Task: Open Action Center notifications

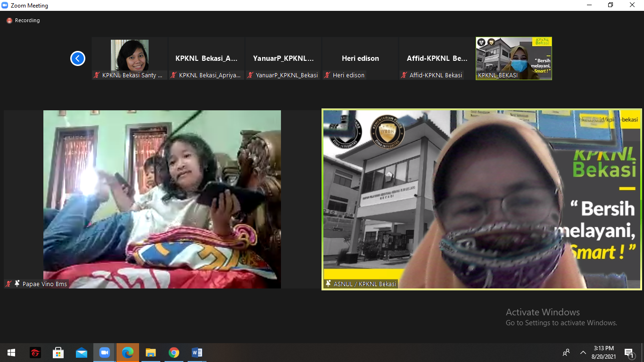Action: (629, 353)
